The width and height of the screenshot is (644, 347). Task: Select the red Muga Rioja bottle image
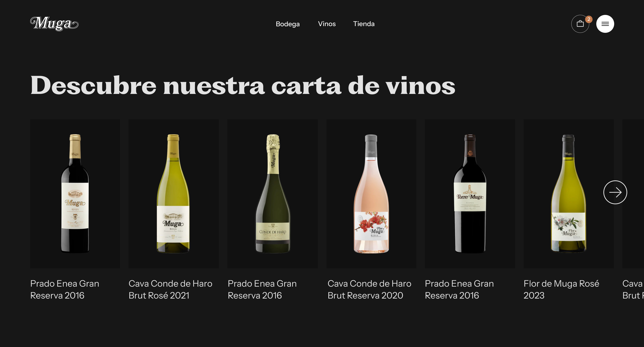pyautogui.click(x=75, y=194)
